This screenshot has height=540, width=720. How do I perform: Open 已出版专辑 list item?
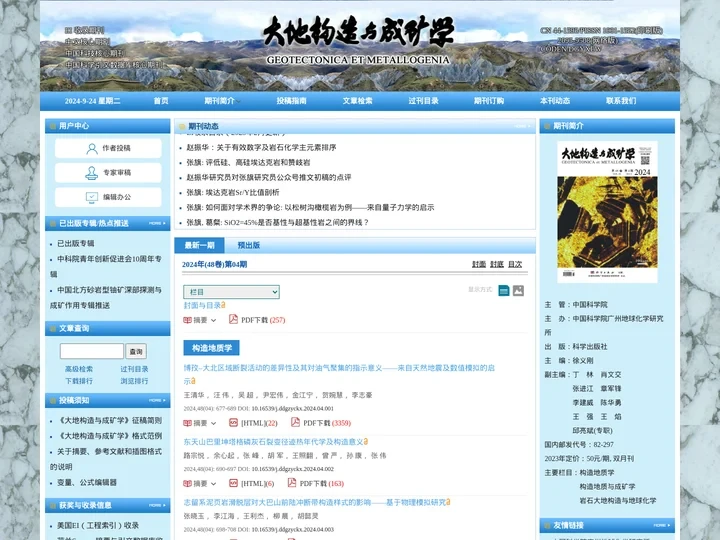pos(76,243)
